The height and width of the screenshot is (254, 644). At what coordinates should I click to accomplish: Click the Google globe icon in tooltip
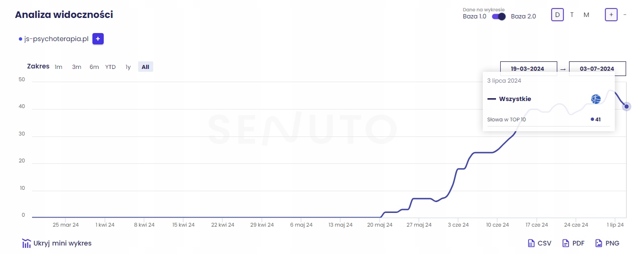596,99
